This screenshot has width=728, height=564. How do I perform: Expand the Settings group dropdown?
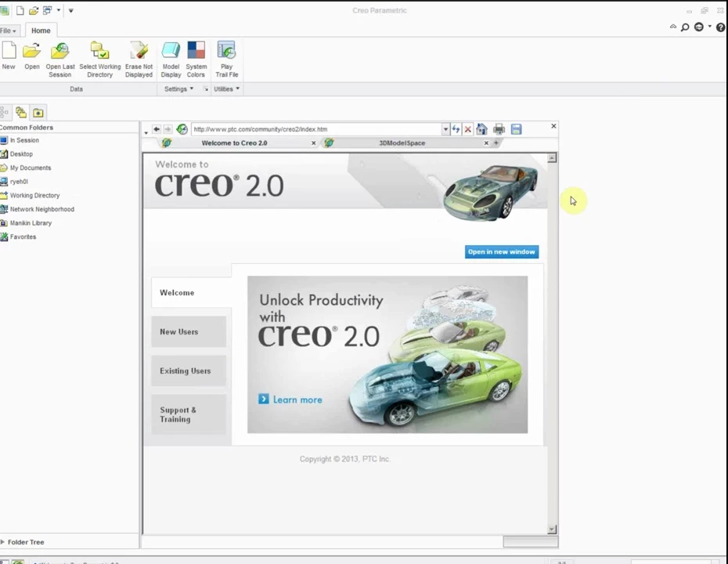178,89
